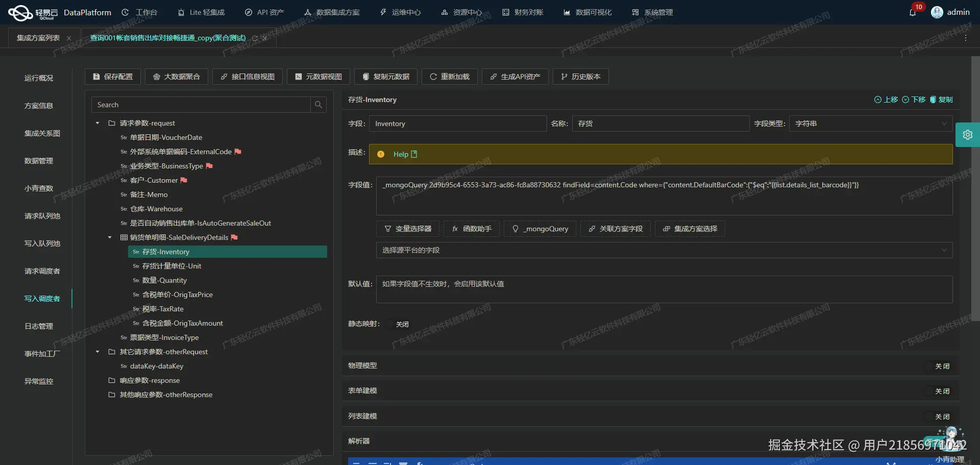Switch to the 集成方案列表 tab
The height and width of the screenshot is (465, 980).
(38, 37)
